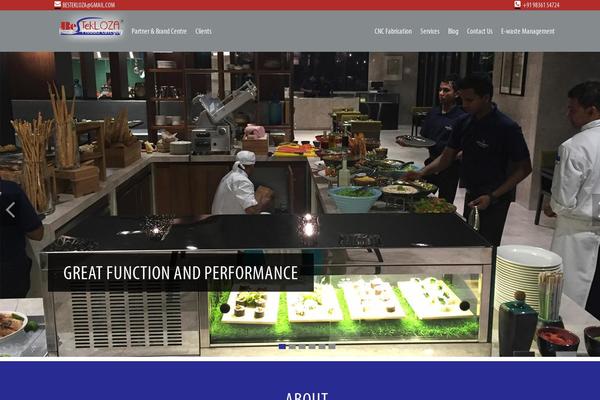Select the last slide indicator dot

pyautogui.click(x=332, y=346)
